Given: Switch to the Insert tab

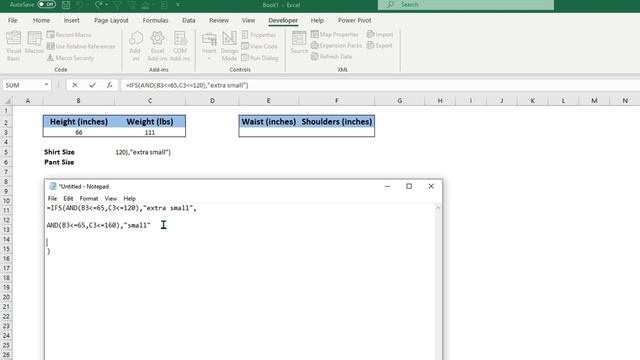Looking at the screenshot, I should tap(71, 20).
